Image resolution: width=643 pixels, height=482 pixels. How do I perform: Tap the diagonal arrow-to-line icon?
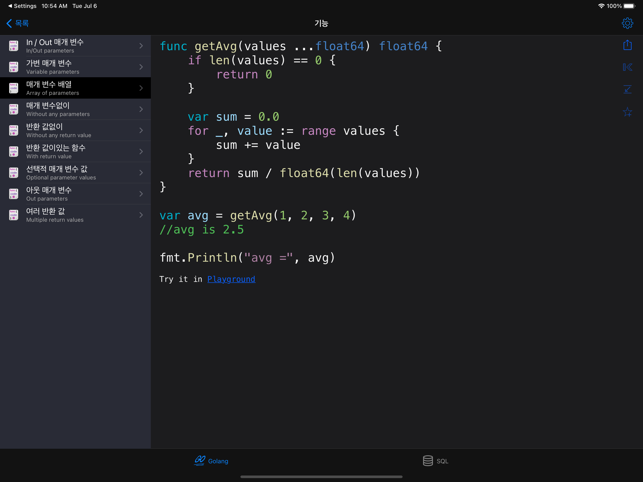(x=627, y=90)
